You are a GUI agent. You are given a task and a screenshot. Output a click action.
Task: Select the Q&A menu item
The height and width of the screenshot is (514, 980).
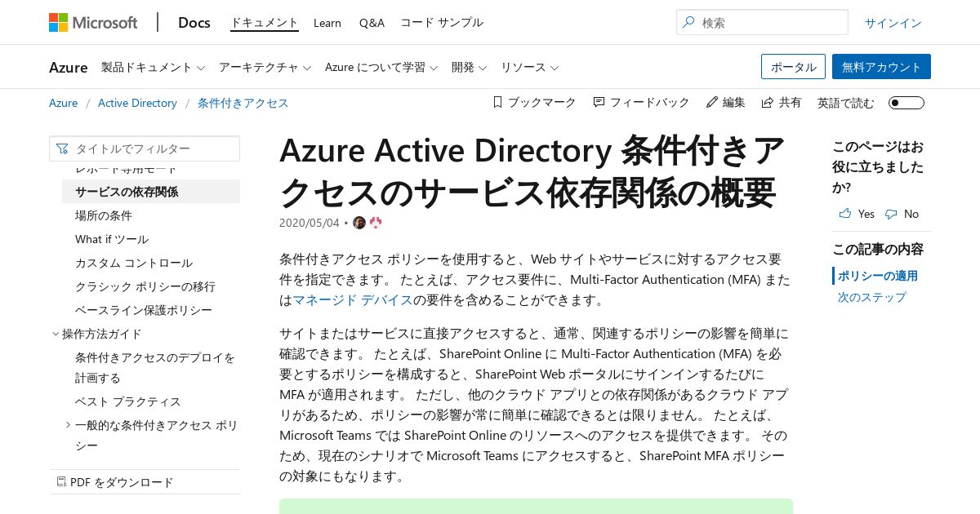pos(372,23)
